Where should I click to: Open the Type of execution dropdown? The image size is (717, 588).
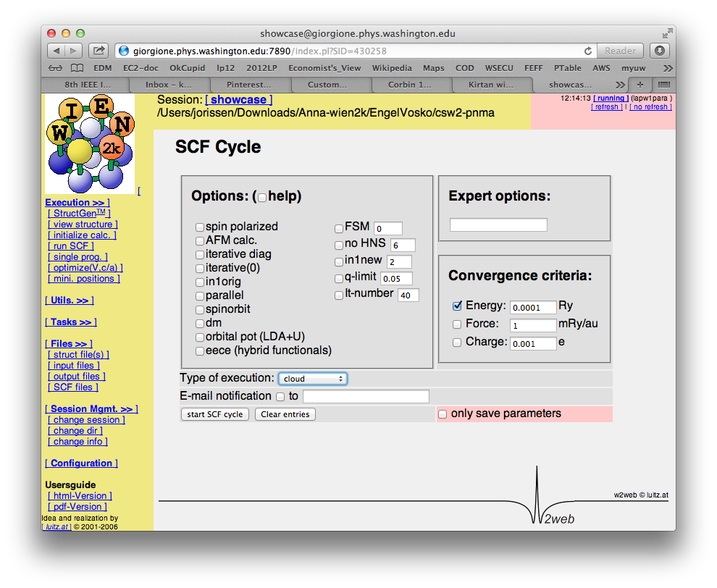312,379
